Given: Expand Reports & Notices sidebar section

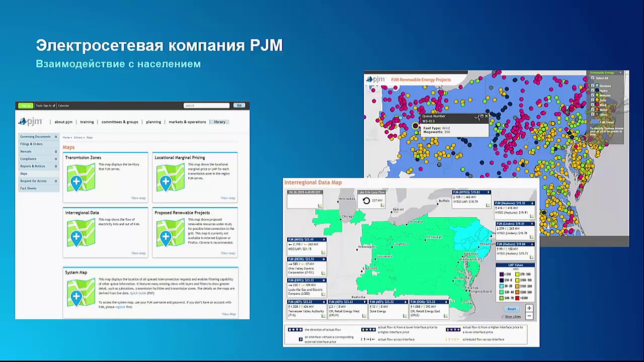Looking at the screenshot, I should [56, 166].
